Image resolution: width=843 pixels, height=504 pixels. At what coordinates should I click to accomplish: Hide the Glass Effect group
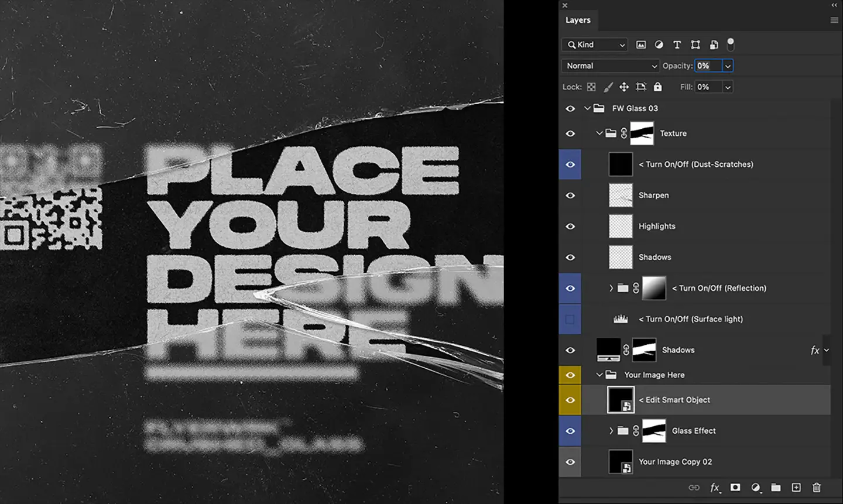tap(570, 431)
